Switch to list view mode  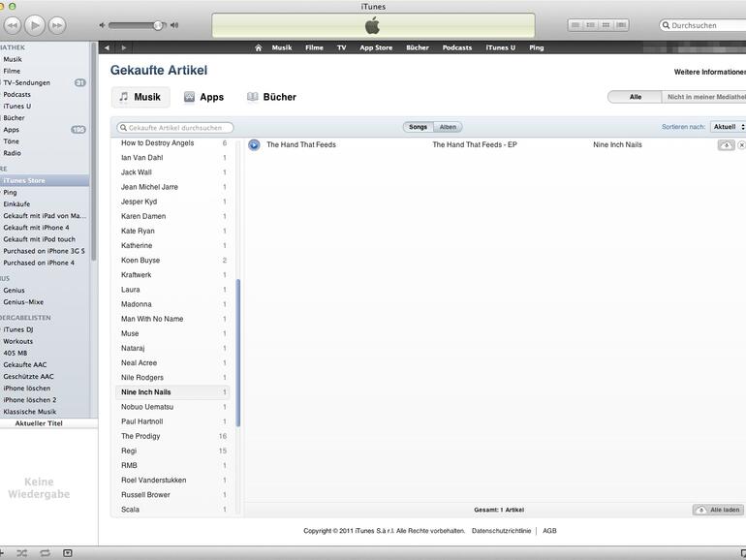575,25
